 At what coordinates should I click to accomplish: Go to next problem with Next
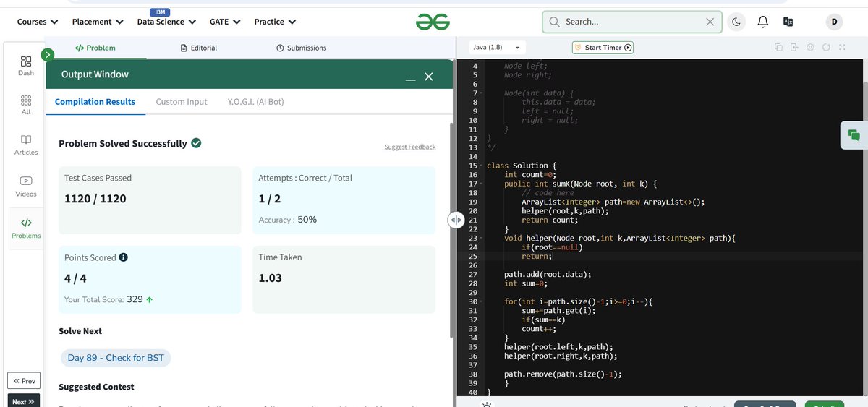click(23, 401)
